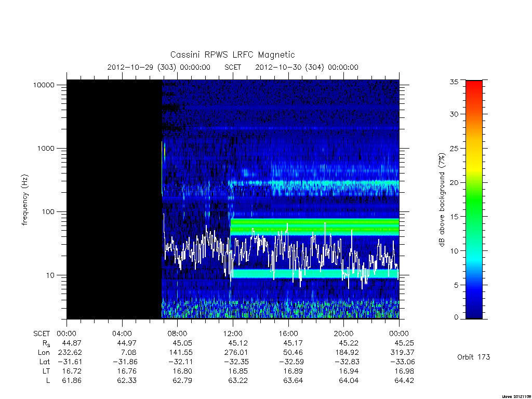Click the Lat value -31.86
The width and height of the screenshot is (532, 399).
(125, 362)
